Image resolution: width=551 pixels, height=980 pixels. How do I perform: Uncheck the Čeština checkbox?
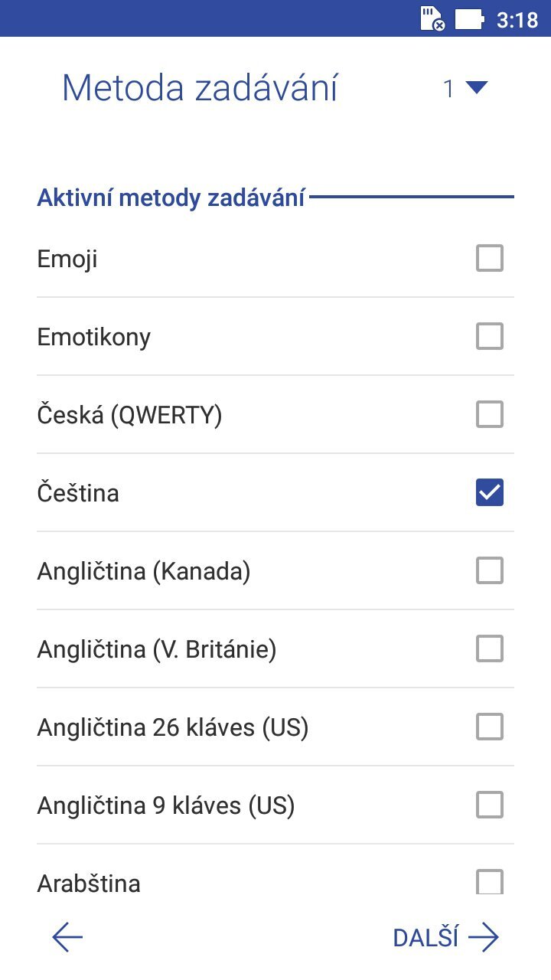point(490,493)
